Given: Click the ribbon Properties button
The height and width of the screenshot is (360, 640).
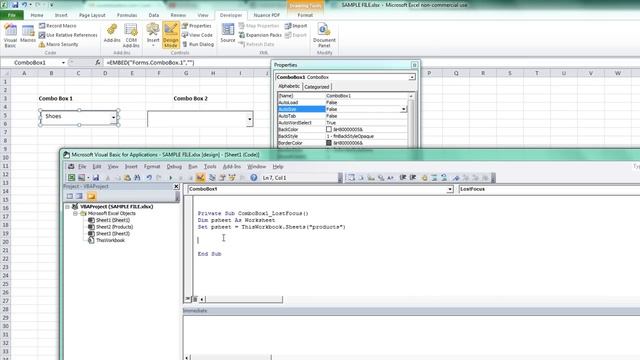Looking at the screenshot, I should 197,26.
